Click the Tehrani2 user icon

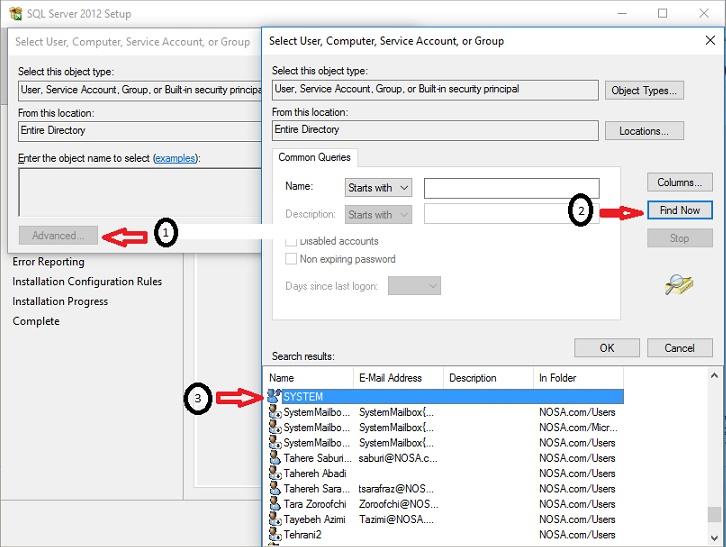click(275, 534)
